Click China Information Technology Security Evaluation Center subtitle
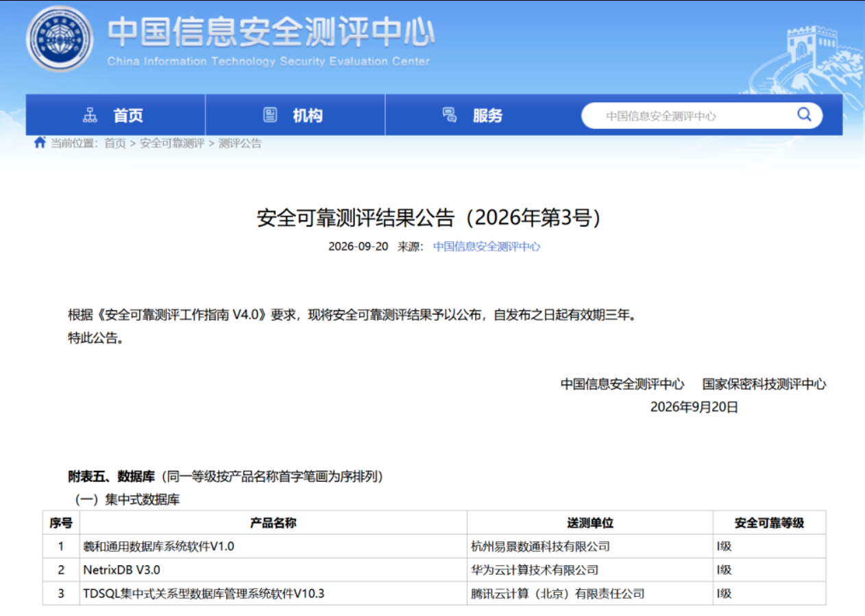Viewport: 865px width, 616px height. (269, 62)
